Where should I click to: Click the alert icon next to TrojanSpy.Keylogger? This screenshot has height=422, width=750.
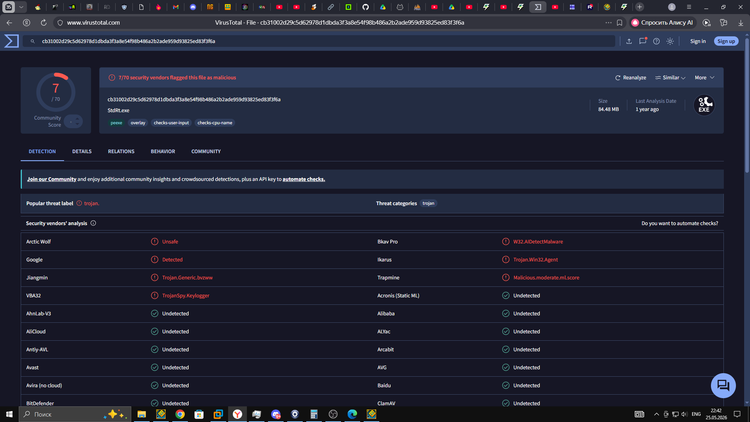(154, 296)
